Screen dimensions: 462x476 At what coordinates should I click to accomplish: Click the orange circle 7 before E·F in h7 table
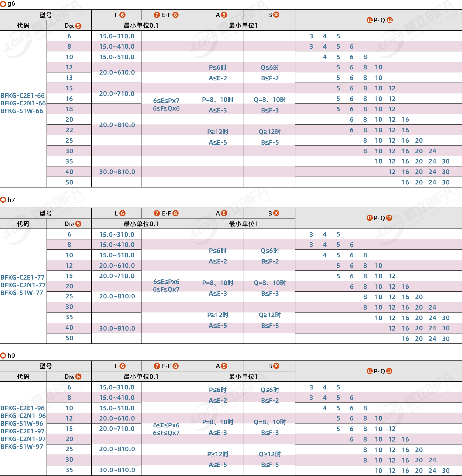157,213
